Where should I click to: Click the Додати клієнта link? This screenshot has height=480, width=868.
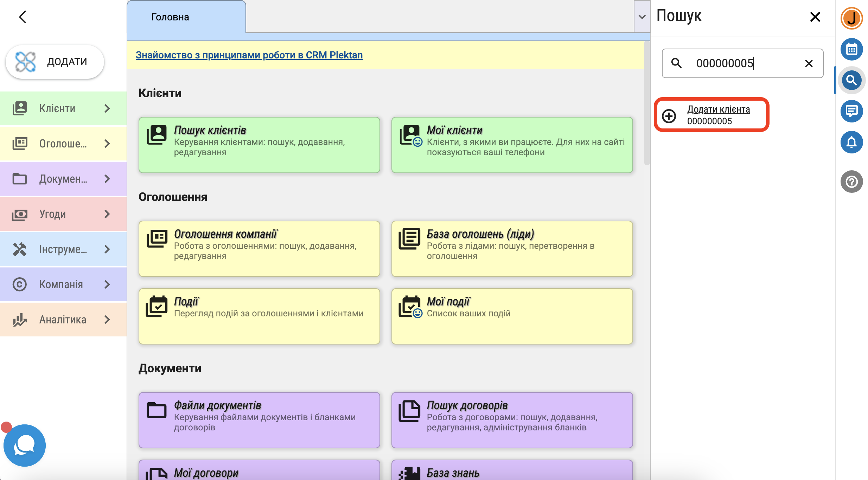point(719,109)
